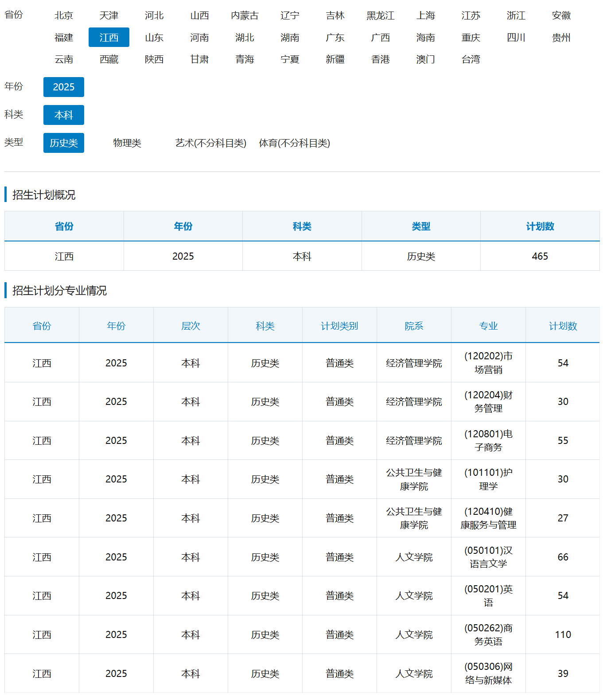
Task: Select 澳门 region filter
Action: click(426, 59)
